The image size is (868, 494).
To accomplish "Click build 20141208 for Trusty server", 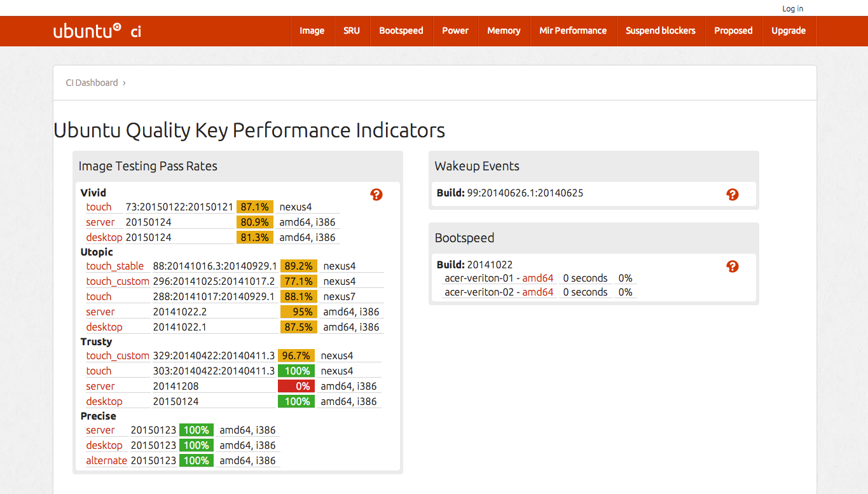I will [176, 386].
